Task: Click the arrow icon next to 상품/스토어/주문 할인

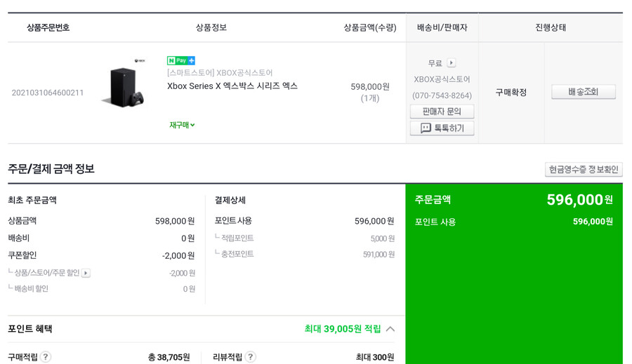Action: tap(86, 273)
